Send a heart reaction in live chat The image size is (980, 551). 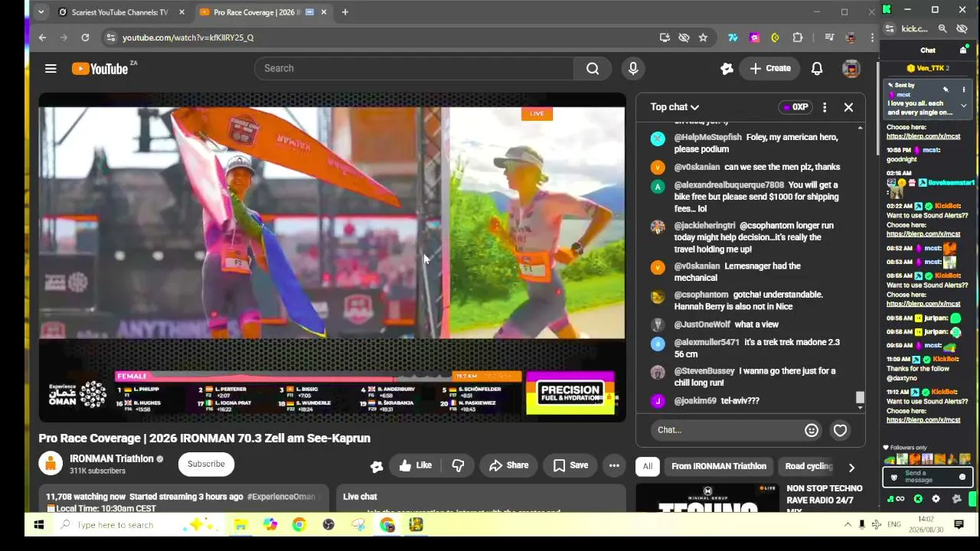point(840,430)
